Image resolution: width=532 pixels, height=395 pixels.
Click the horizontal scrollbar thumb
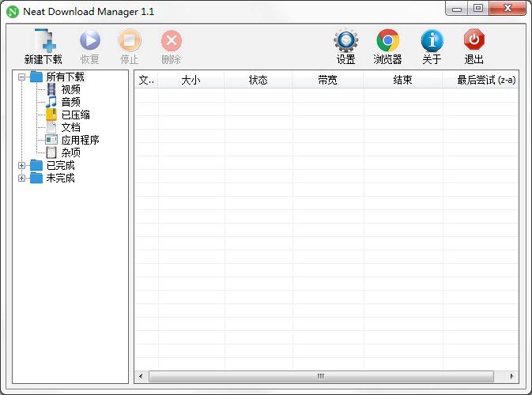[320, 376]
